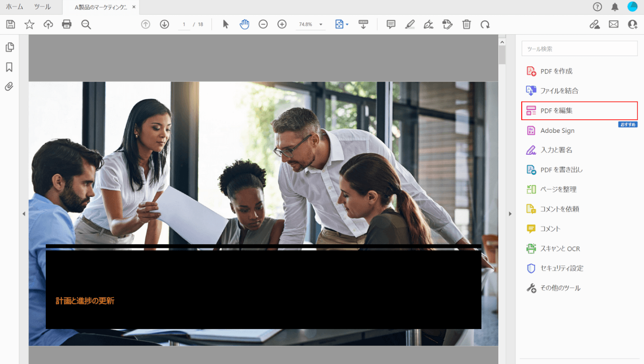Collapse the right tools pane arrow
Screen dimensions: 644x364
[x=510, y=213]
